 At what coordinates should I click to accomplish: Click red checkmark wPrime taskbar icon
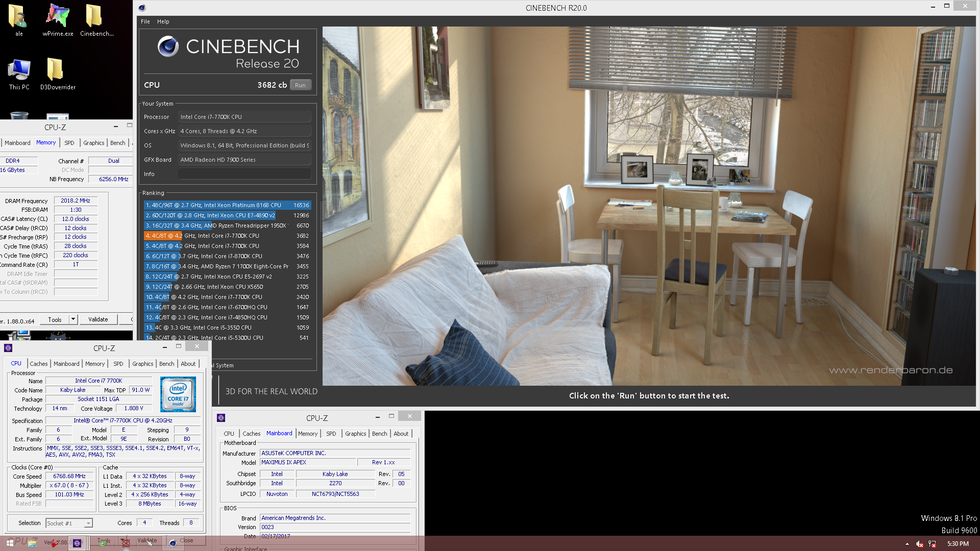tap(55, 543)
